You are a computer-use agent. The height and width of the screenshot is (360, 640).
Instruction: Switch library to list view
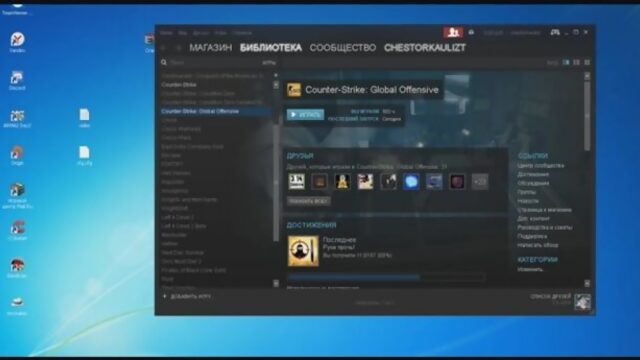(576, 62)
